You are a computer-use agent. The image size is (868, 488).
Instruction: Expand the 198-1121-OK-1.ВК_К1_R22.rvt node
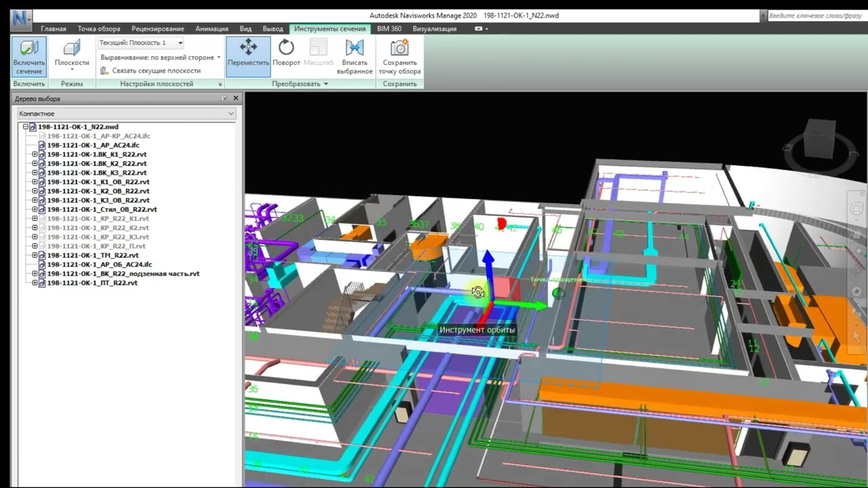[x=35, y=155]
